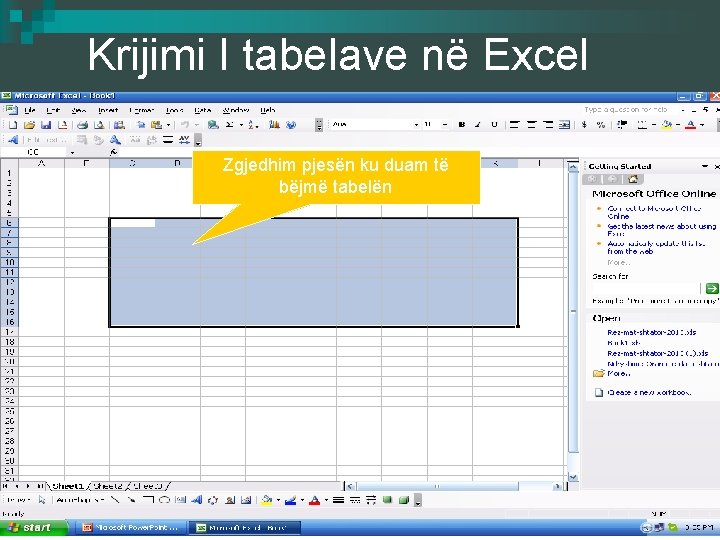
Task: Click the Print Preview icon
Action: (99, 125)
